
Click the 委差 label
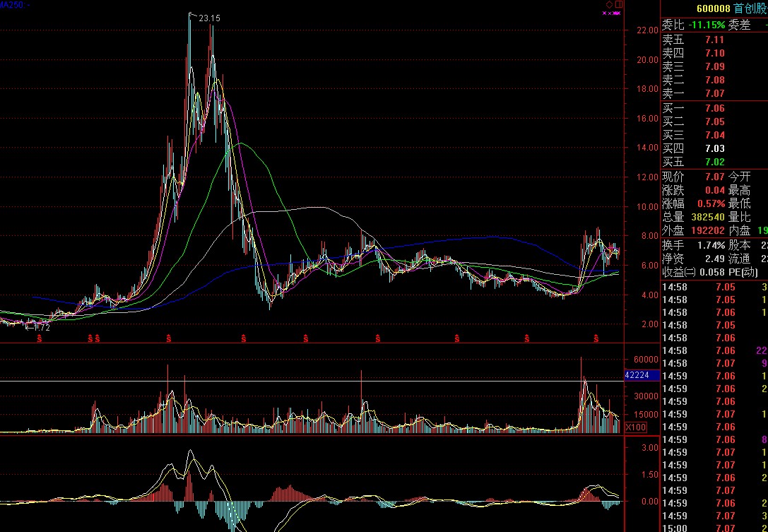pyautogui.click(x=739, y=25)
